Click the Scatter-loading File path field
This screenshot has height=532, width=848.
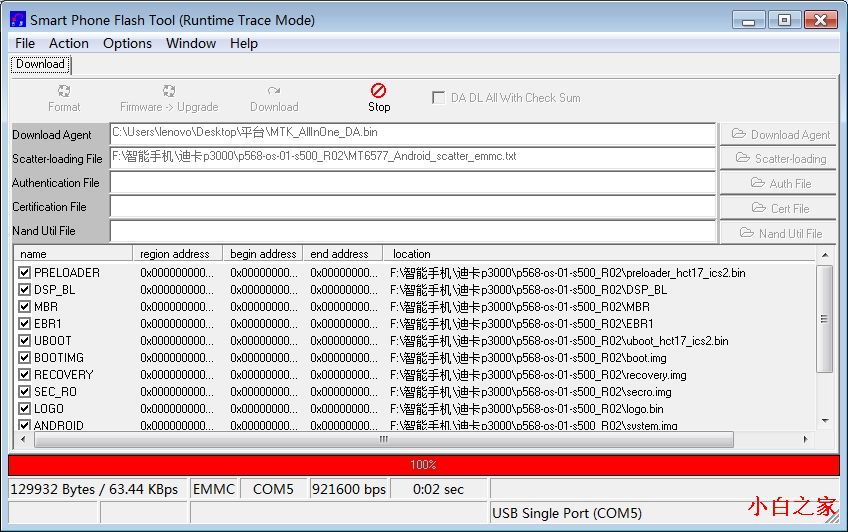click(x=413, y=157)
